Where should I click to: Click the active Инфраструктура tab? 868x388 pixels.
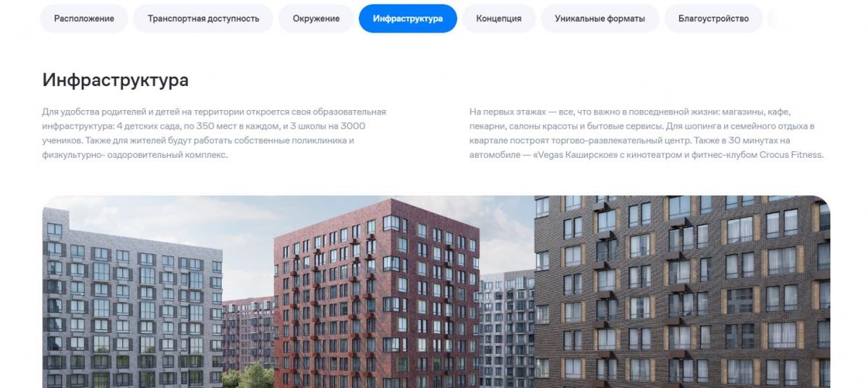coord(408,18)
